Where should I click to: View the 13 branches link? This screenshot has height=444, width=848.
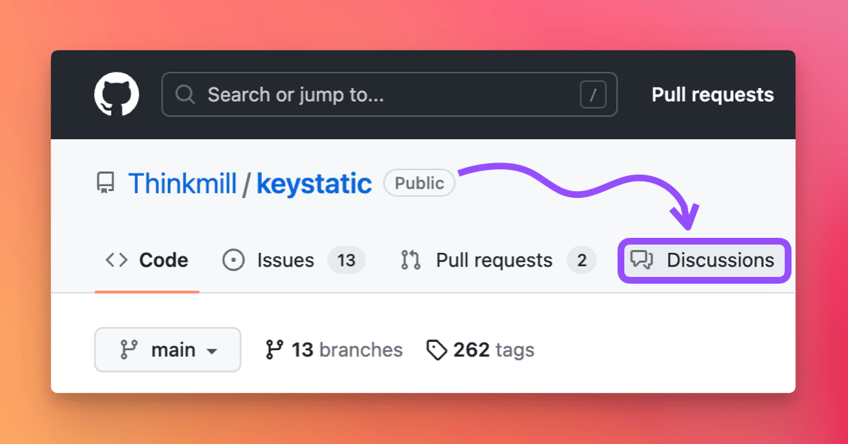pyautogui.click(x=334, y=350)
